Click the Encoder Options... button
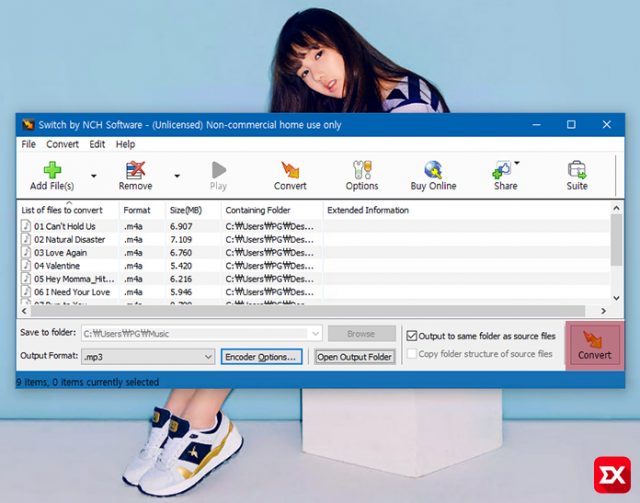Viewport: 640px width, 503px height. [261, 356]
